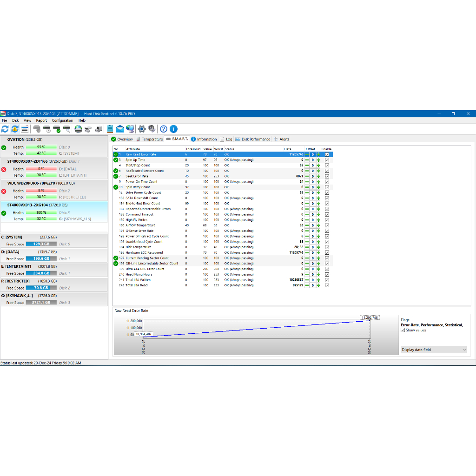Open the Report menu

coord(41,120)
